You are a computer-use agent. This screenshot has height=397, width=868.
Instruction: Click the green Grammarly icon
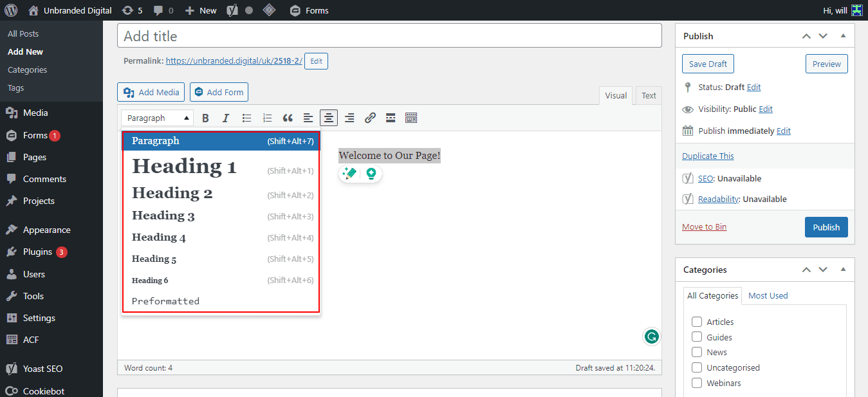[651, 336]
